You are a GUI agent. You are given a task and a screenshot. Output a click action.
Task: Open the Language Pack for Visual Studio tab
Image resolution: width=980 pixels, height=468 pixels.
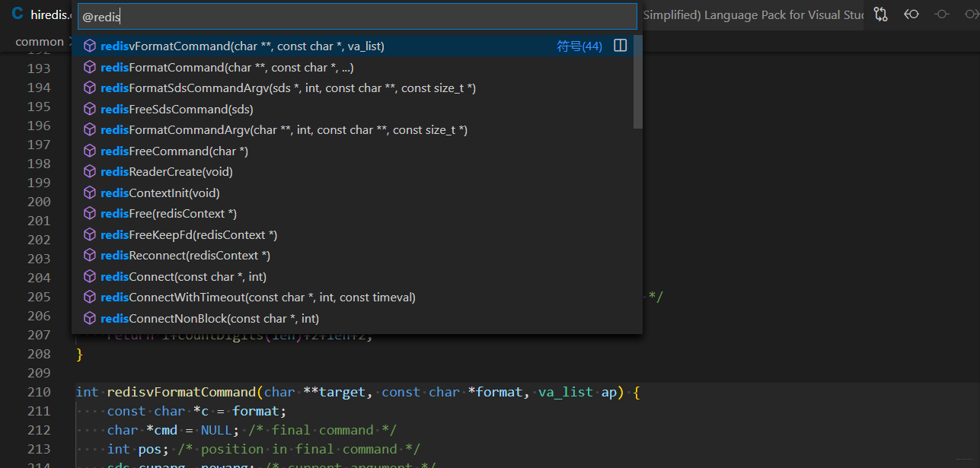(x=754, y=14)
